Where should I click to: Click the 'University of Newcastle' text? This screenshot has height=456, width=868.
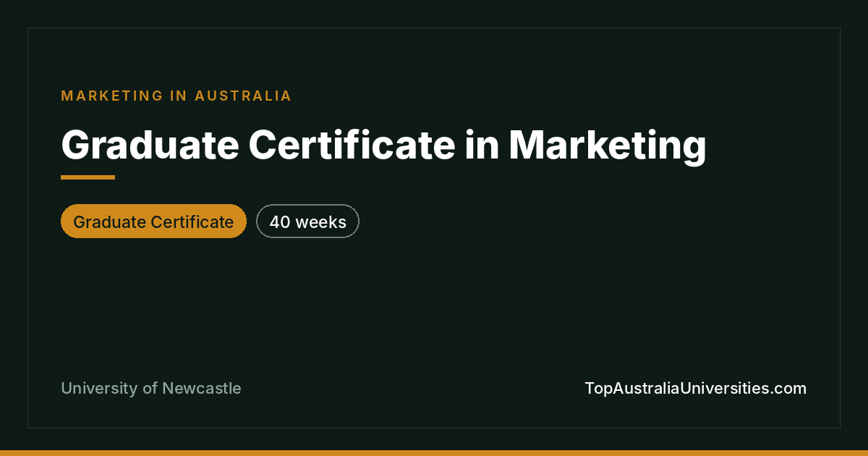coord(151,389)
